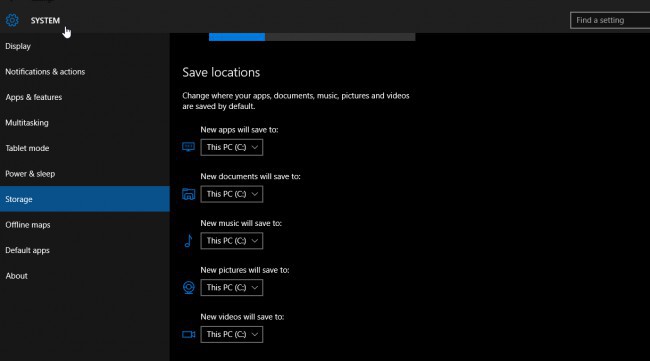Click the music note icon
The image size is (650, 361).
[188, 241]
